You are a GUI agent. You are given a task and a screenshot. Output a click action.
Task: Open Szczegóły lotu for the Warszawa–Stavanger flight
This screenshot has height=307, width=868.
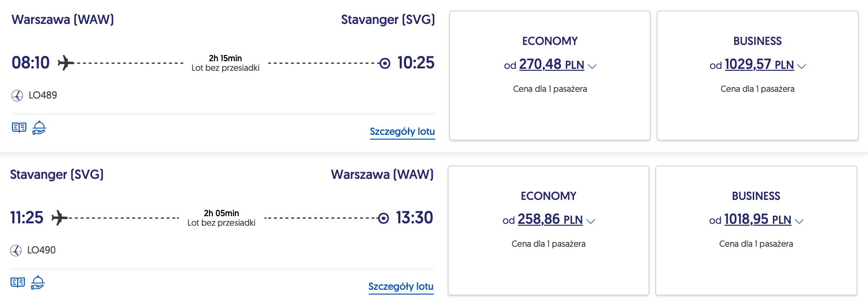click(x=402, y=132)
